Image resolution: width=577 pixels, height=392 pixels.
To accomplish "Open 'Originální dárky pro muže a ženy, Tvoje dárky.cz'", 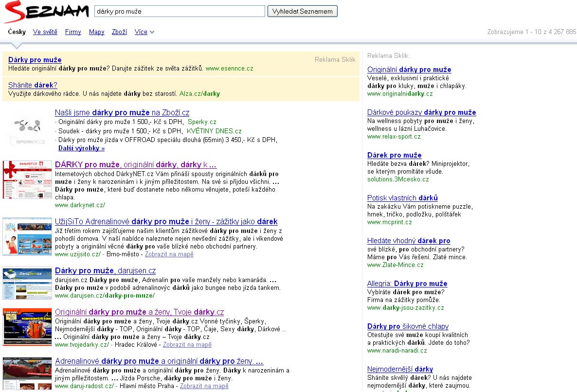I will pyautogui.click(x=139, y=312).
